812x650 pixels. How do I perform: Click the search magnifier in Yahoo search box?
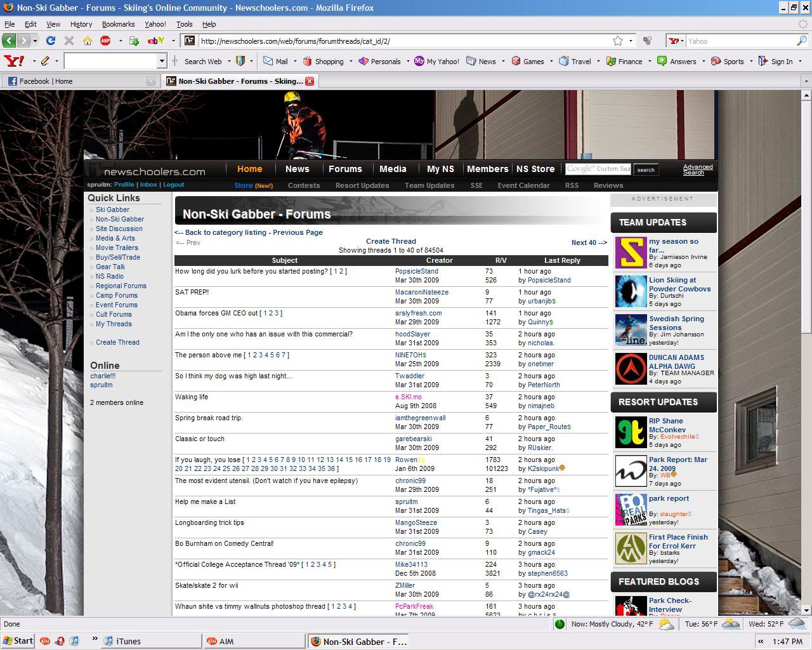pyautogui.click(x=801, y=41)
